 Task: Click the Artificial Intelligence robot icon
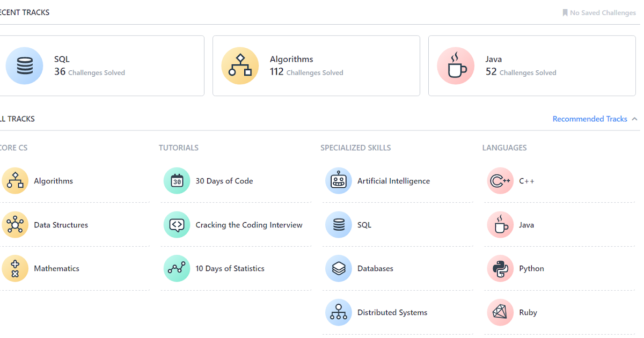coord(339,181)
